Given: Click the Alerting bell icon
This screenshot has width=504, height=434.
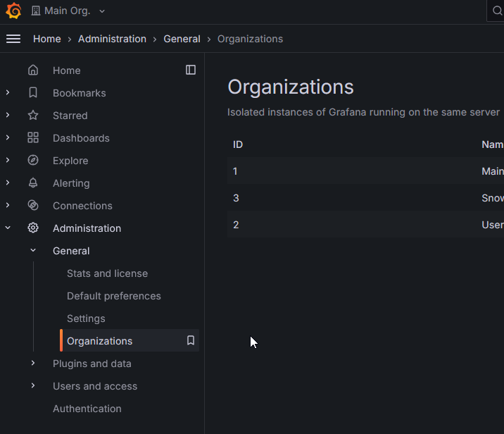Looking at the screenshot, I should coord(33,183).
